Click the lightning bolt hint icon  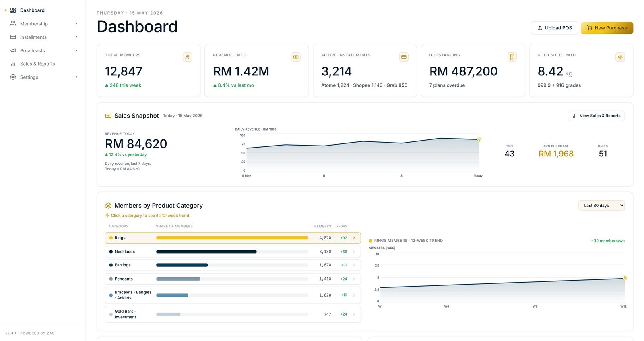(x=107, y=216)
